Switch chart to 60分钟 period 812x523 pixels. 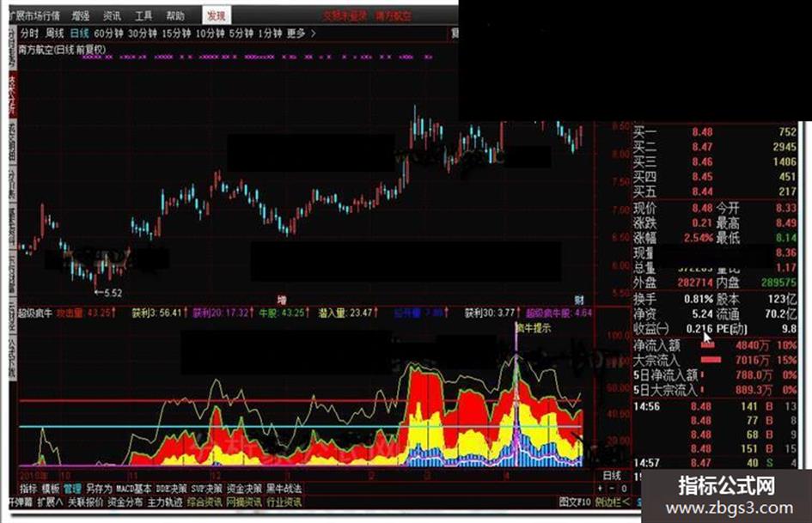(x=108, y=33)
